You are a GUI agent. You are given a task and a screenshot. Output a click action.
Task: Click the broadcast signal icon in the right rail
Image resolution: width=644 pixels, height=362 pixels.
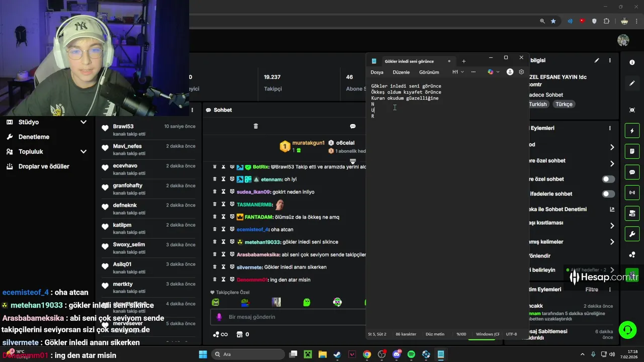coord(632,193)
